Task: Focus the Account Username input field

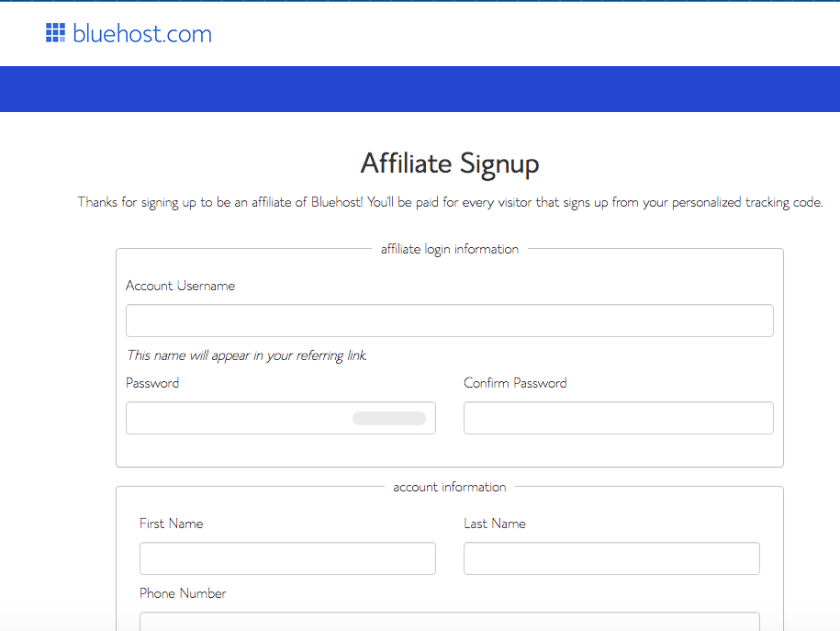Action: coord(450,321)
